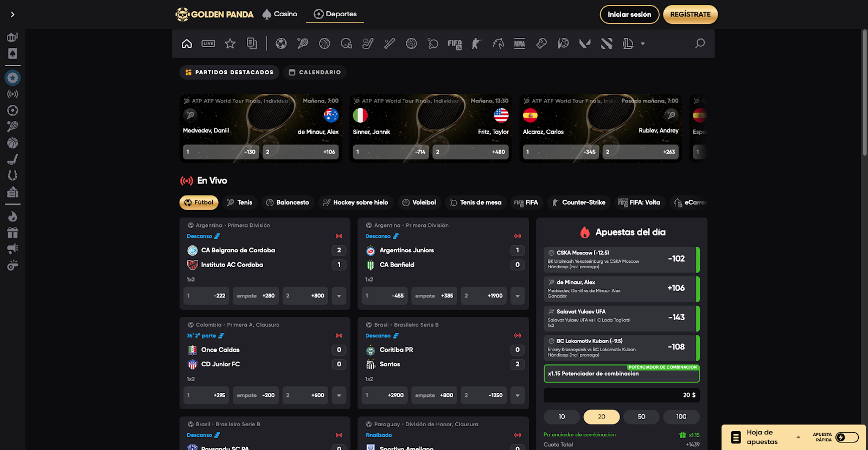Select the ice hockey icon in the sports bar
Screen dimensions: 868x450
tap(368, 43)
